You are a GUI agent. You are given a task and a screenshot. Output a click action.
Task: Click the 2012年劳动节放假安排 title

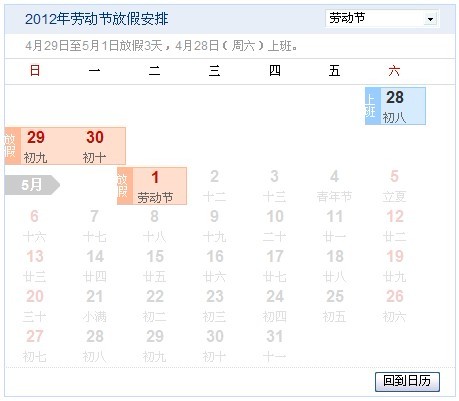point(97,19)
